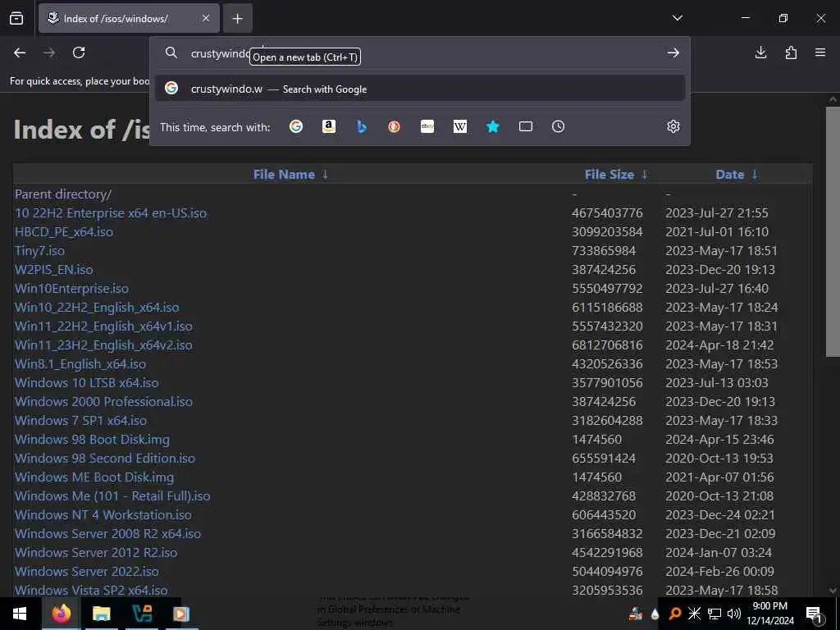
Task: Open Windows NT 4 Workstation.iso link
Action: click(x=103, y=514)
